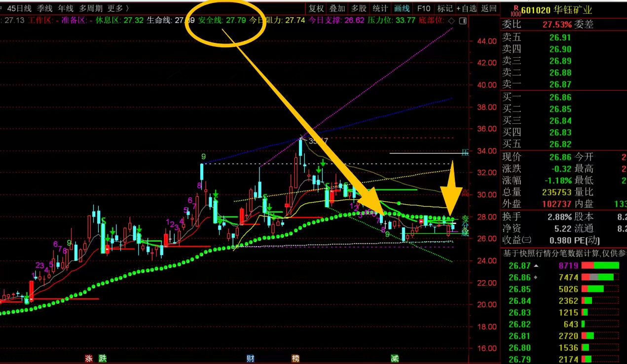The height and width of the screenshot is (364, 627).
Task: Click the 601020 华钰矿业 stock title
Action: pos(556,10)
